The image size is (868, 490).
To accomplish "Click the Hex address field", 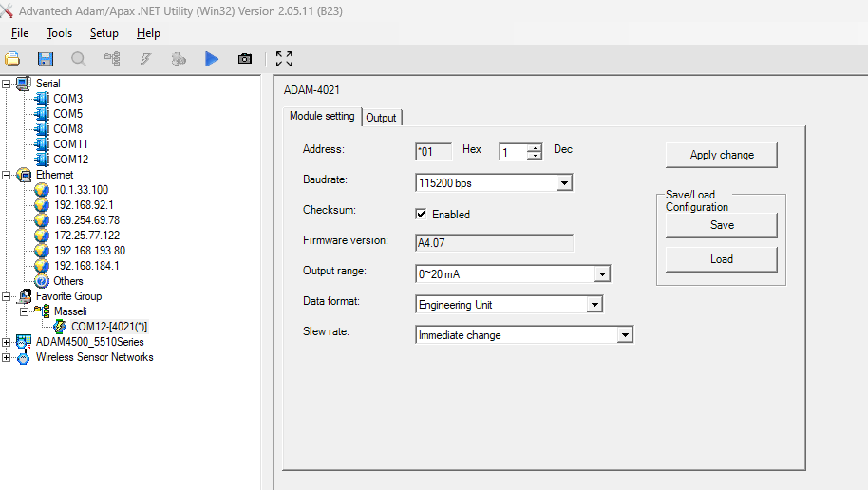I will [433, 152].
